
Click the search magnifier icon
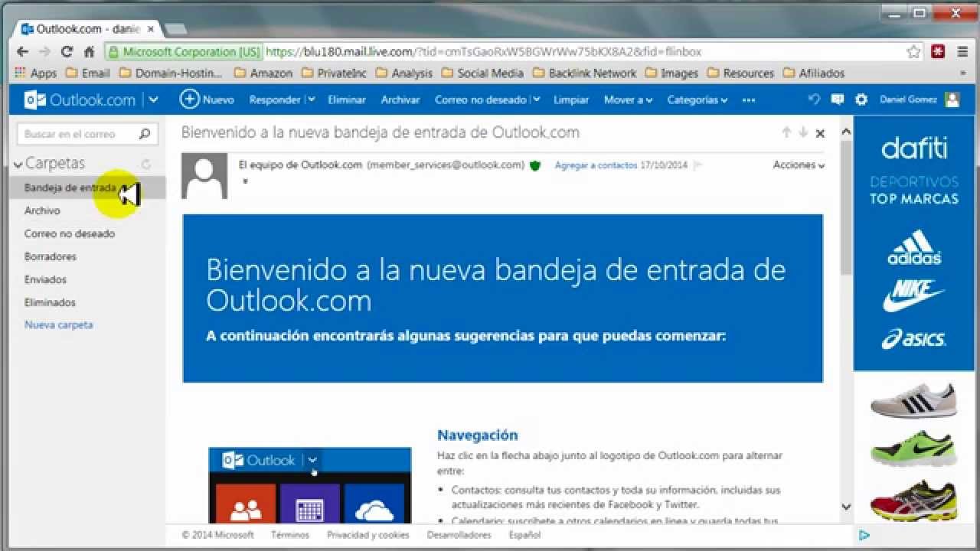(x=145, y=134)
